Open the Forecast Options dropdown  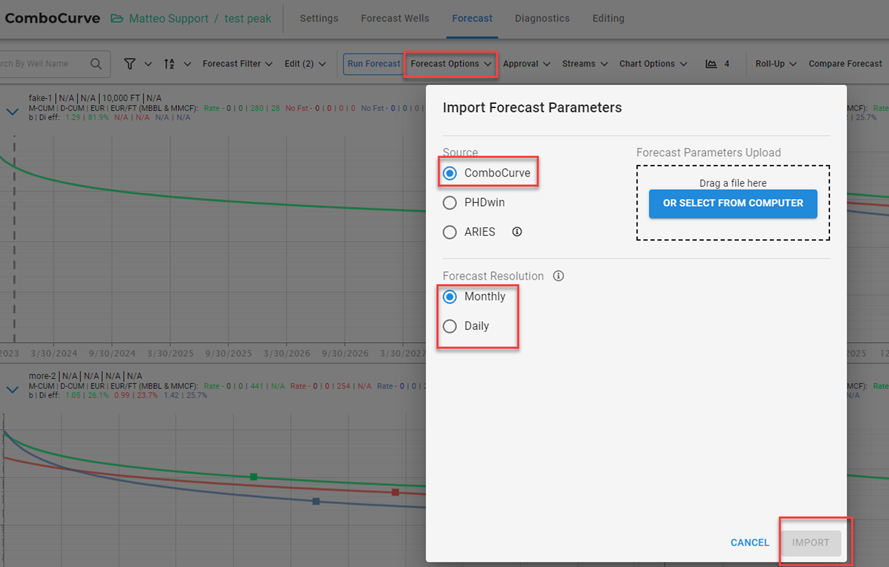[451, 64]
